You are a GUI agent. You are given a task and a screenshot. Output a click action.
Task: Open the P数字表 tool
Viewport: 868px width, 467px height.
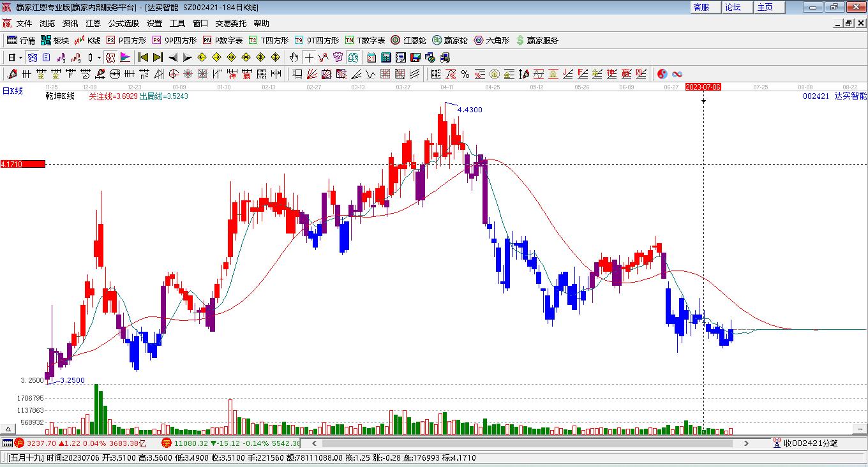223,40
